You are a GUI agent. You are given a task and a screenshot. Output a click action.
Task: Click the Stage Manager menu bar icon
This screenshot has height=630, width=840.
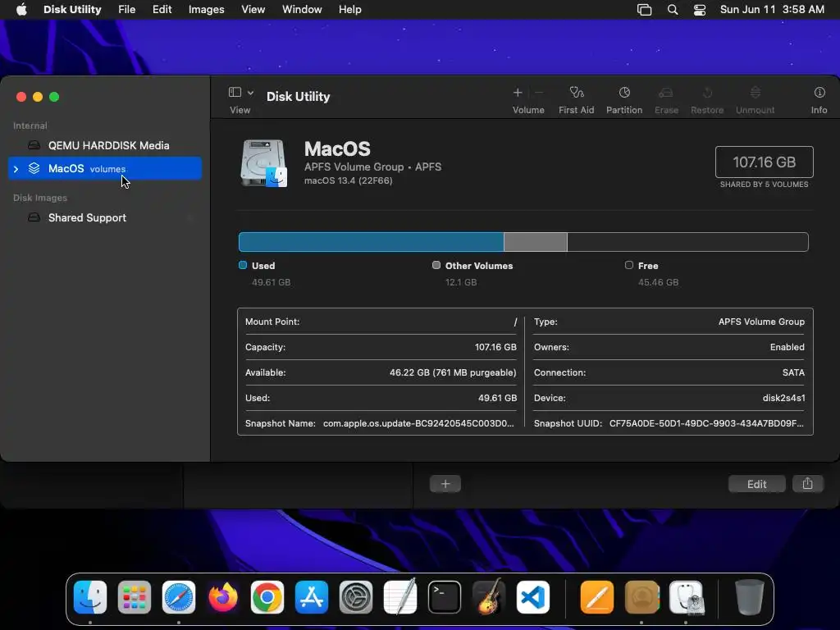[645, 10]
